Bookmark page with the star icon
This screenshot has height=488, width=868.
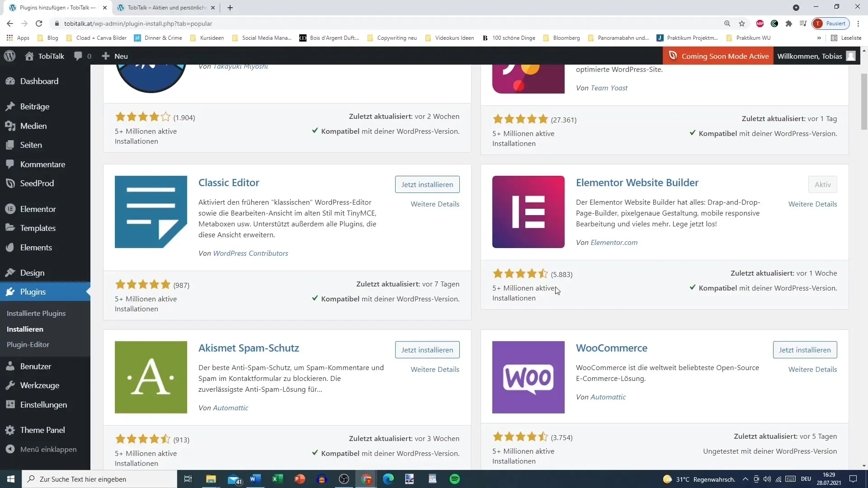742,23
